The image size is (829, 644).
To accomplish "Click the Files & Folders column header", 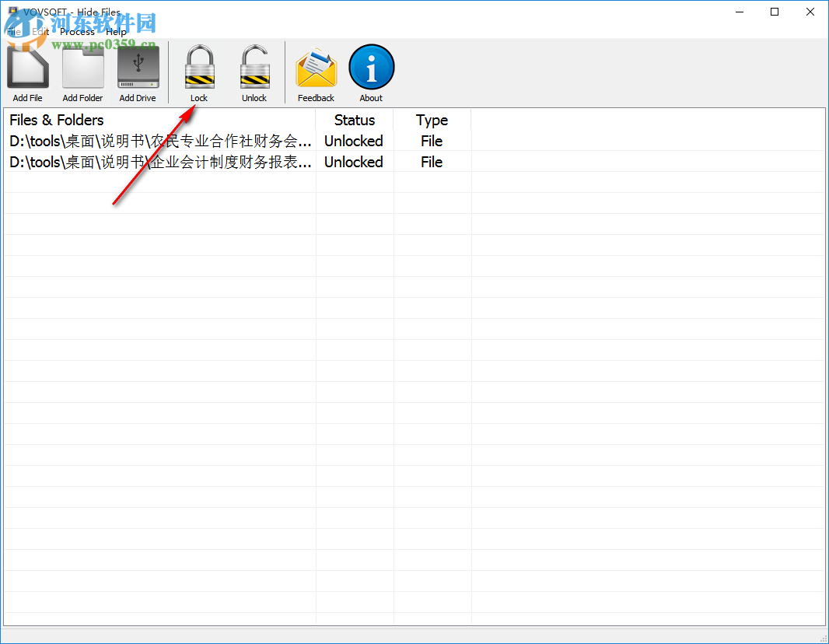I will pyautogui.click(x=56, y=120).
